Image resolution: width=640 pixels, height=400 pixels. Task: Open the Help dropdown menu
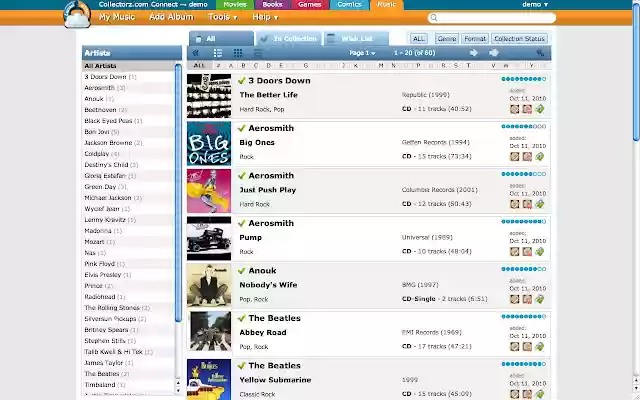(x=265, y=17)
